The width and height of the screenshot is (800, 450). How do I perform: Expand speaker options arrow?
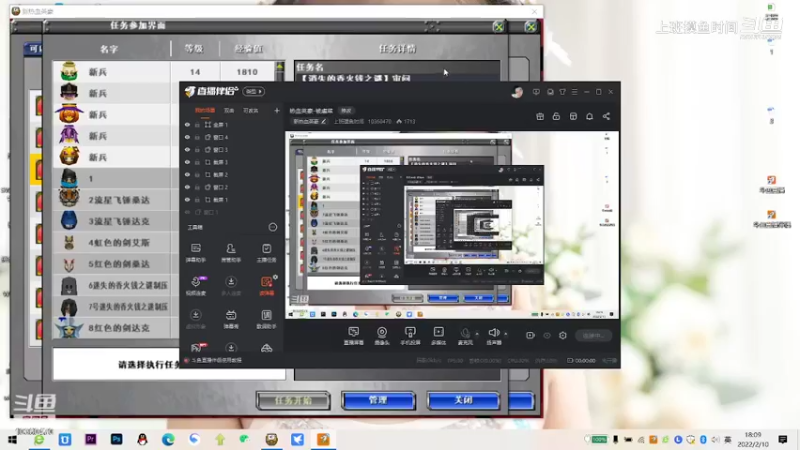click(506, 334)
